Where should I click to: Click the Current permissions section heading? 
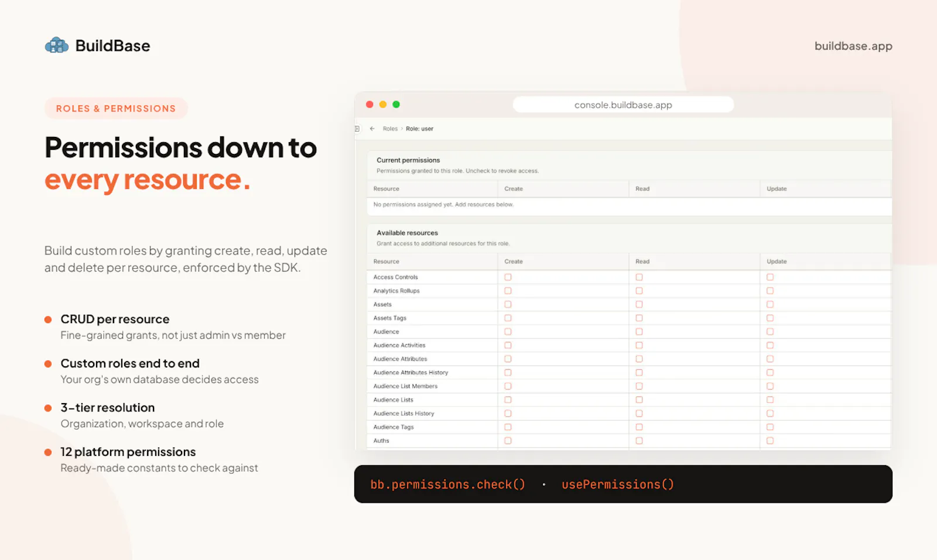click(408, 160)
